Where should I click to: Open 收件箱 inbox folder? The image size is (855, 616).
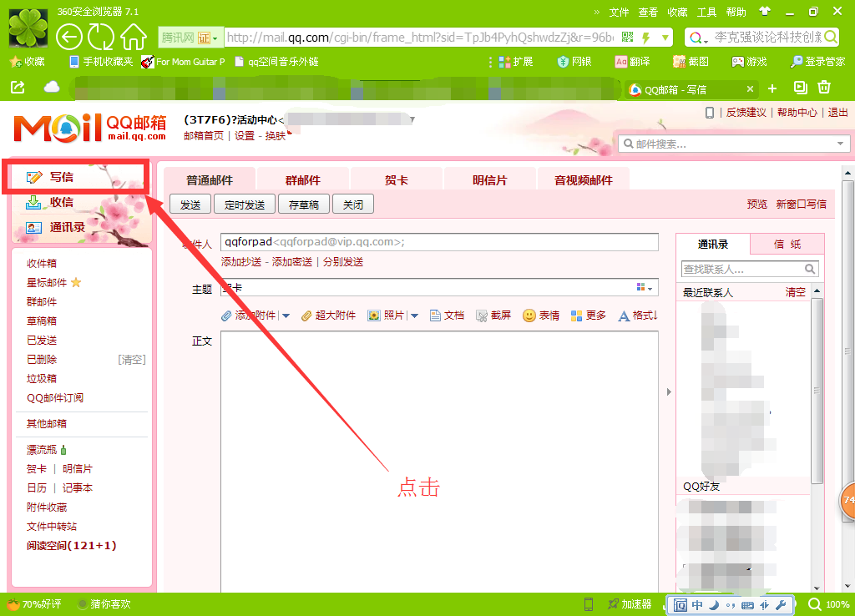42,263
